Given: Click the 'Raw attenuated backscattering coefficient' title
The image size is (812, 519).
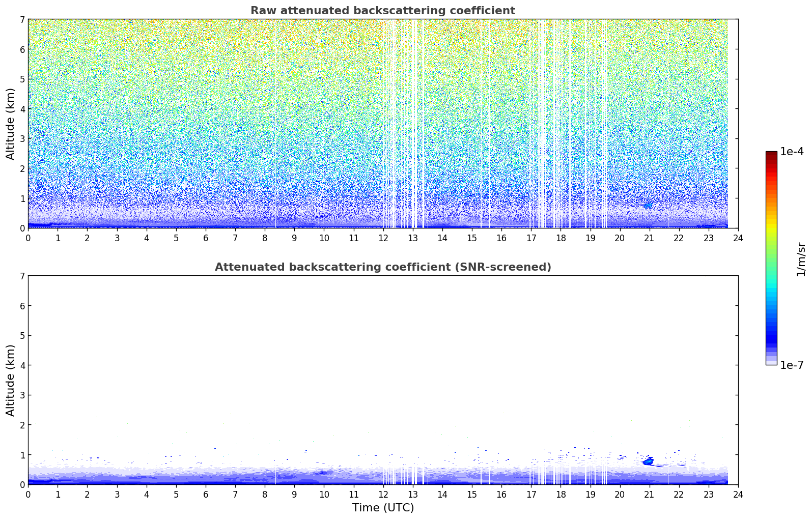Looking at the screenshot, I should [383, 11].
